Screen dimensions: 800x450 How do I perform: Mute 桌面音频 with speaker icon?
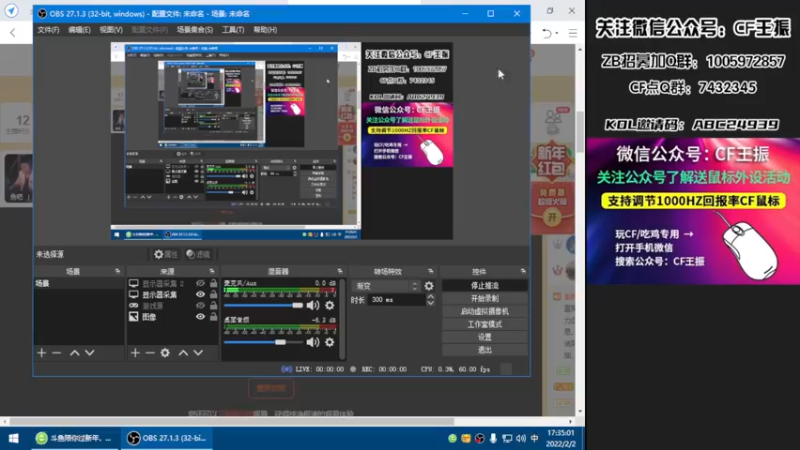(313, 342)
